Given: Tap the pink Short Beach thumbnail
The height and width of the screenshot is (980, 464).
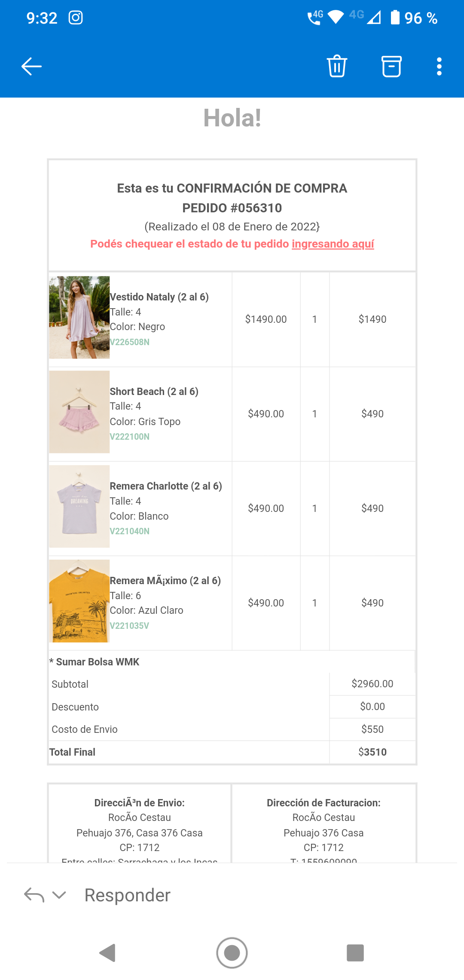Looking at the screenshot, I should pyautogui.click(x=79, y=412).
